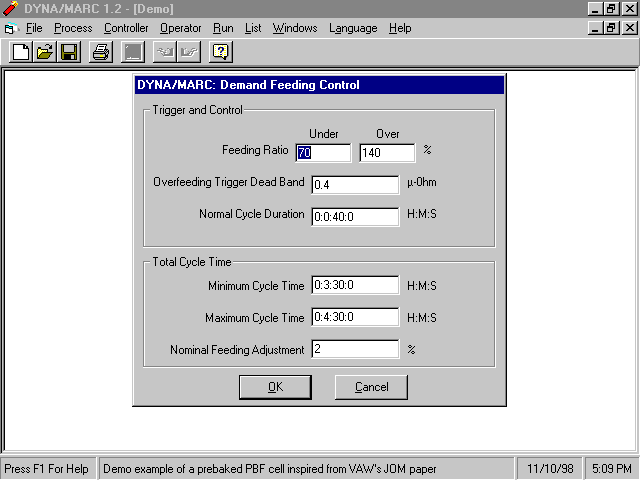
Task: Minimize the inner Demo document window
Action: [x=596, y=28]
